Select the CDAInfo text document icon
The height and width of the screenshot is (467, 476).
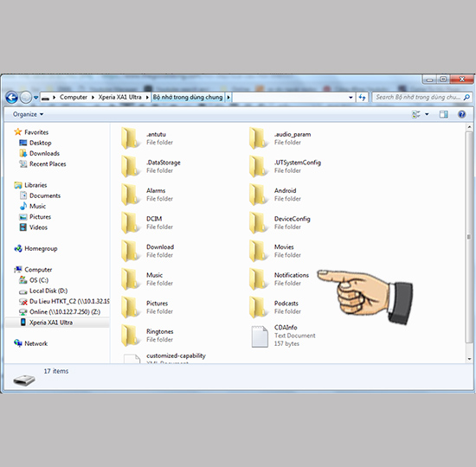(x=260, y=336)
